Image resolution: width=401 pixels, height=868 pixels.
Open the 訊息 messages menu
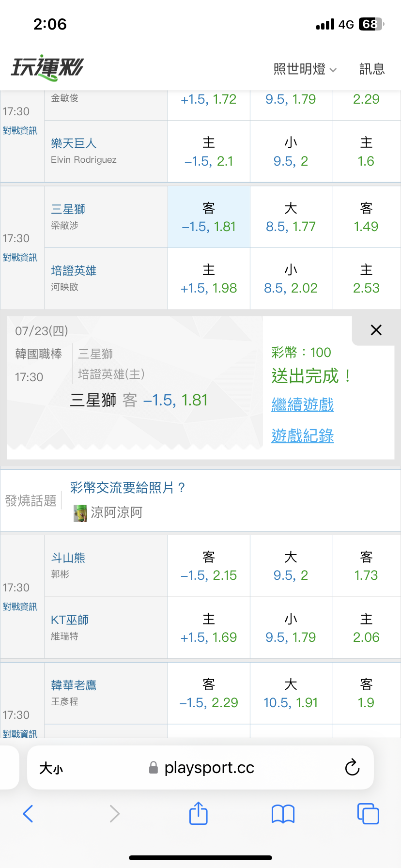(x=372, y=69)
